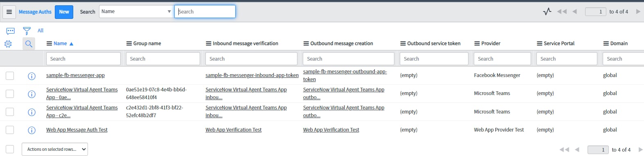Screen dimensions: 644x159
Task: Open the Message Auths title link
Action: click(x=35, y=12)
